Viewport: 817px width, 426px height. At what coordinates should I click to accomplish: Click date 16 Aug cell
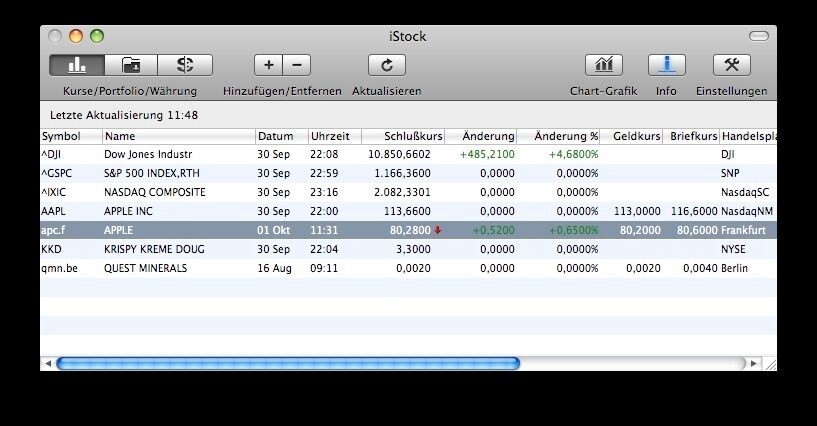pos(275,268)
